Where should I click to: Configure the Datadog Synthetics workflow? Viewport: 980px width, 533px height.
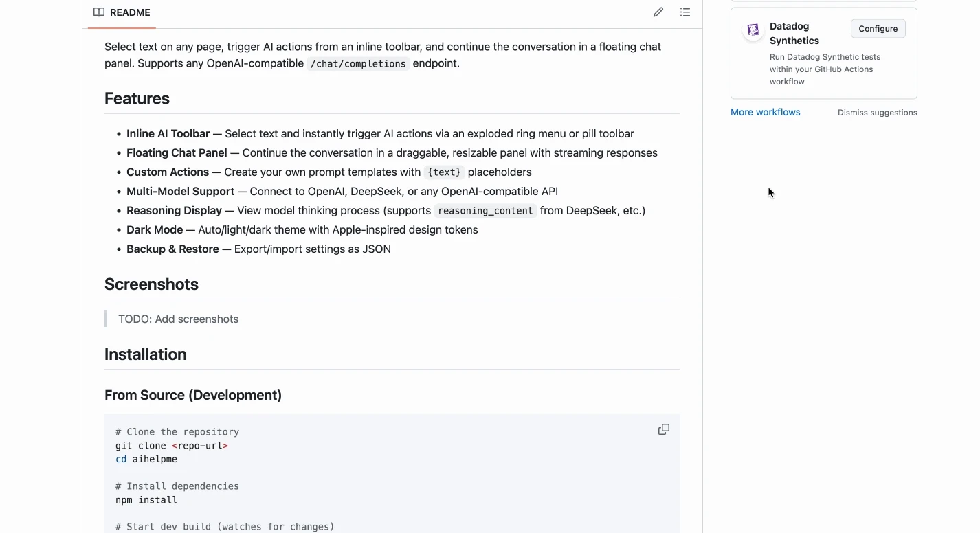[x=878, y=28]
